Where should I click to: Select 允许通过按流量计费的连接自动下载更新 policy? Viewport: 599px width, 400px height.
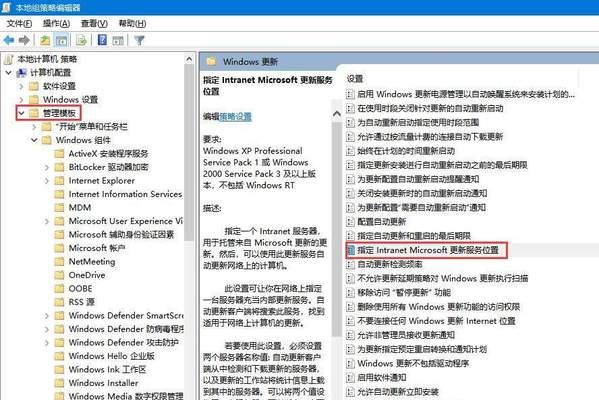pos(430,137)
